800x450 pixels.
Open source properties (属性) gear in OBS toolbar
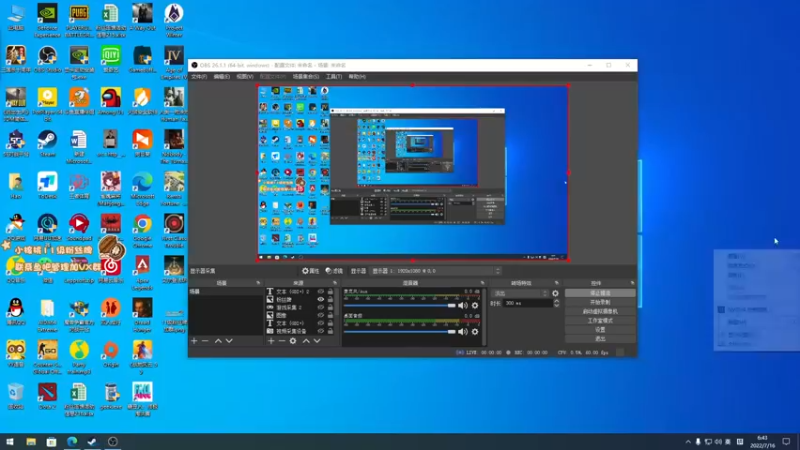310,271
